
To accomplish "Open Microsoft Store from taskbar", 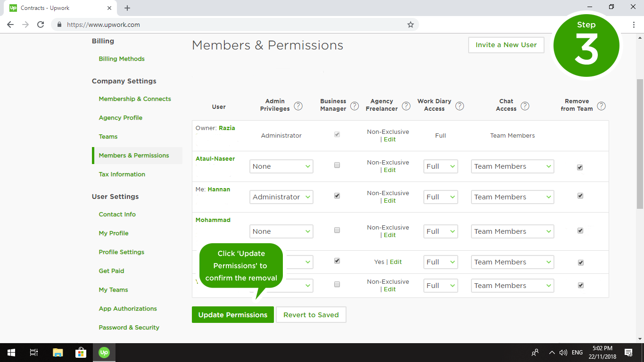I will click(x=81, y=352).
